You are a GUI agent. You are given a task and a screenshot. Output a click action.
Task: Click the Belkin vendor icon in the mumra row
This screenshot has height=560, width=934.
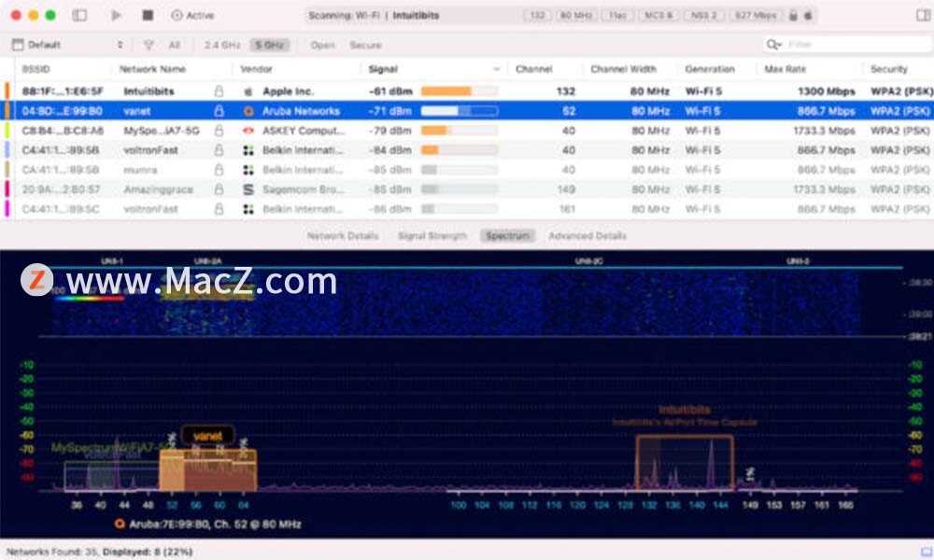(x=248, y=170)
